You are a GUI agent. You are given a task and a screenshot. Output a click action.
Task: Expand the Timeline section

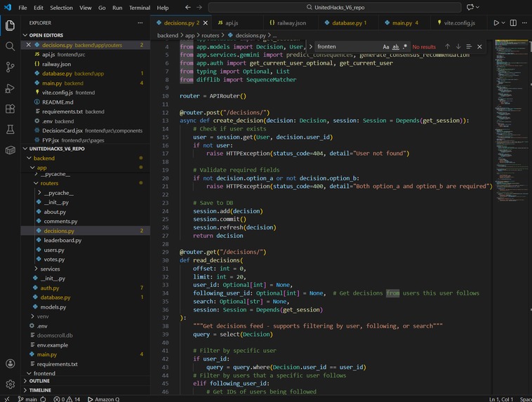pyautogui.click(x=25, y=390)
